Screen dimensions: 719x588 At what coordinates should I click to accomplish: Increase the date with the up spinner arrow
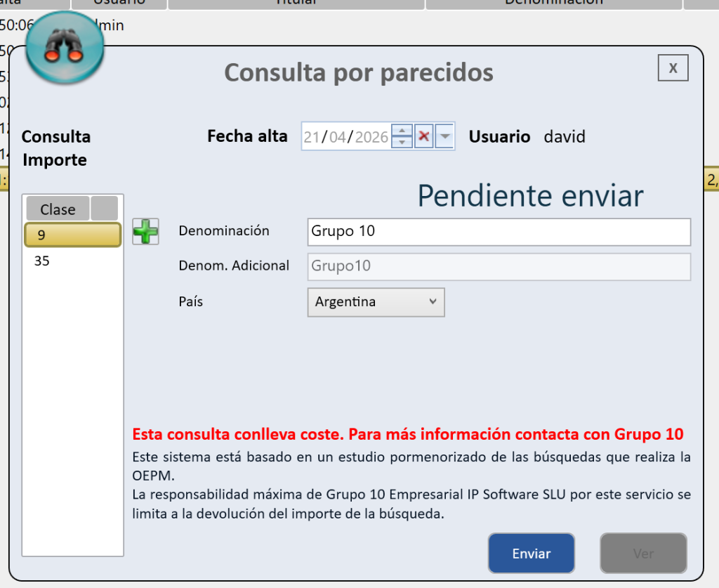pyautogui.click(x=402, y=130)
